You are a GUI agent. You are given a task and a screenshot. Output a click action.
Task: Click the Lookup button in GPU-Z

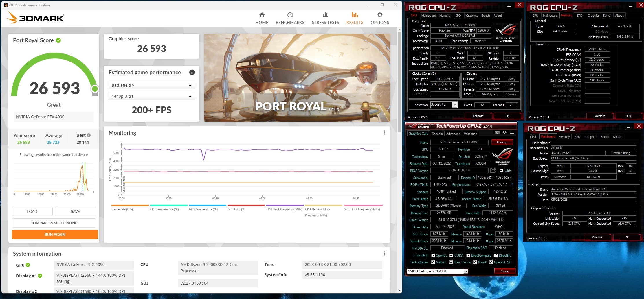coord(502,142)
